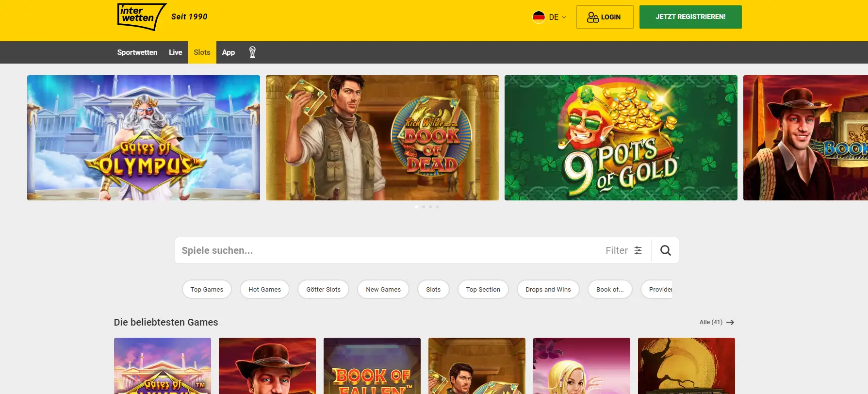Select the Slots category chip
The width and height of the screenshot is (868, 394).
click(433, 289)
